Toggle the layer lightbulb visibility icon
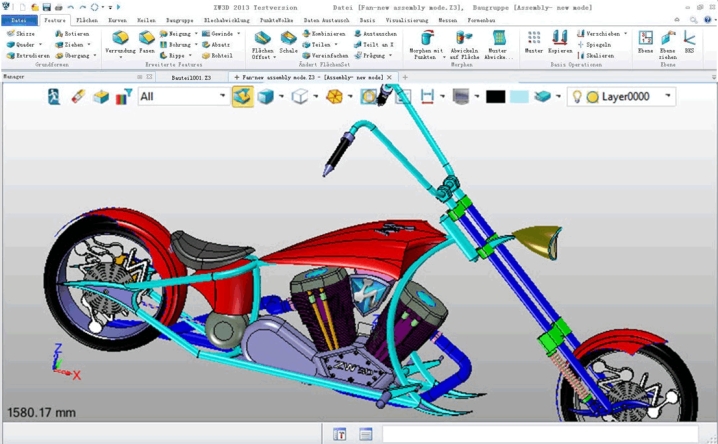 (576, 97)
